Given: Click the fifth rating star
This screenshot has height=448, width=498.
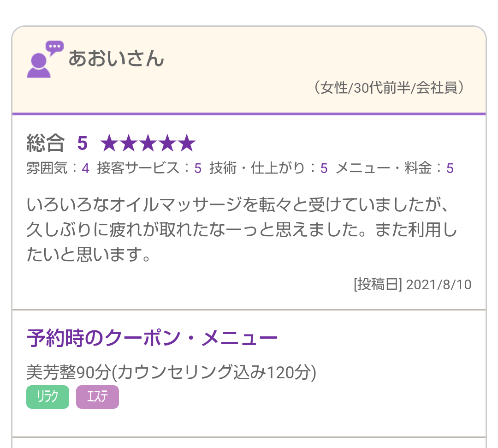Looking at the screenshot, I should click(187, 144).
